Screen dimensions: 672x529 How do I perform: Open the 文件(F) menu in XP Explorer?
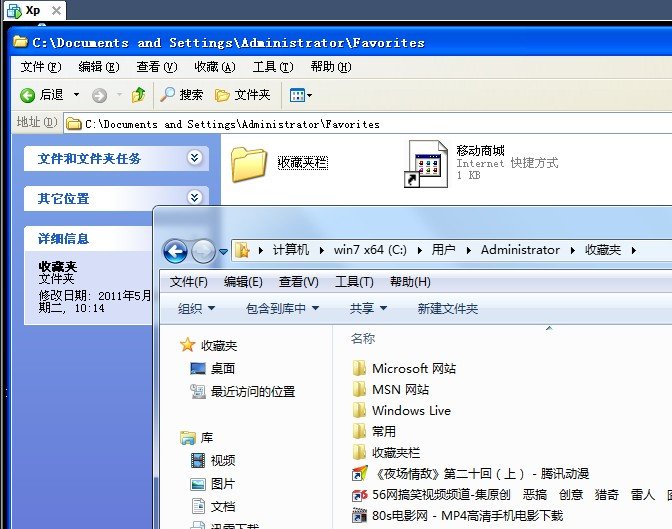click(41, 67)
